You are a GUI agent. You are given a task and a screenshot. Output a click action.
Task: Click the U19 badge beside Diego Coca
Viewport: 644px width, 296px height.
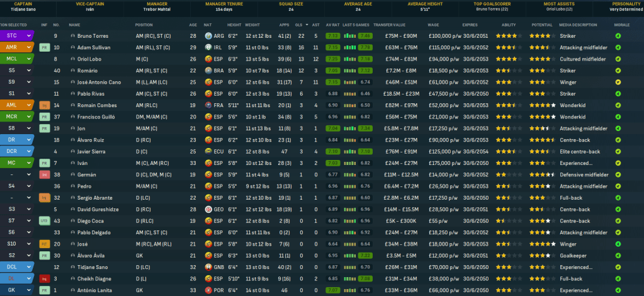(x=45, y=221)
